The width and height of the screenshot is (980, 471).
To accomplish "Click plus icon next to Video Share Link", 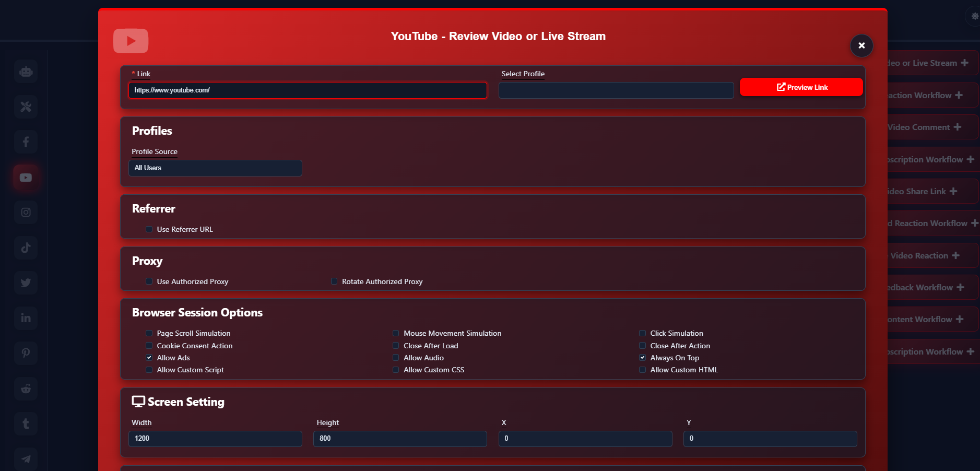I will [x=953, y=191].
